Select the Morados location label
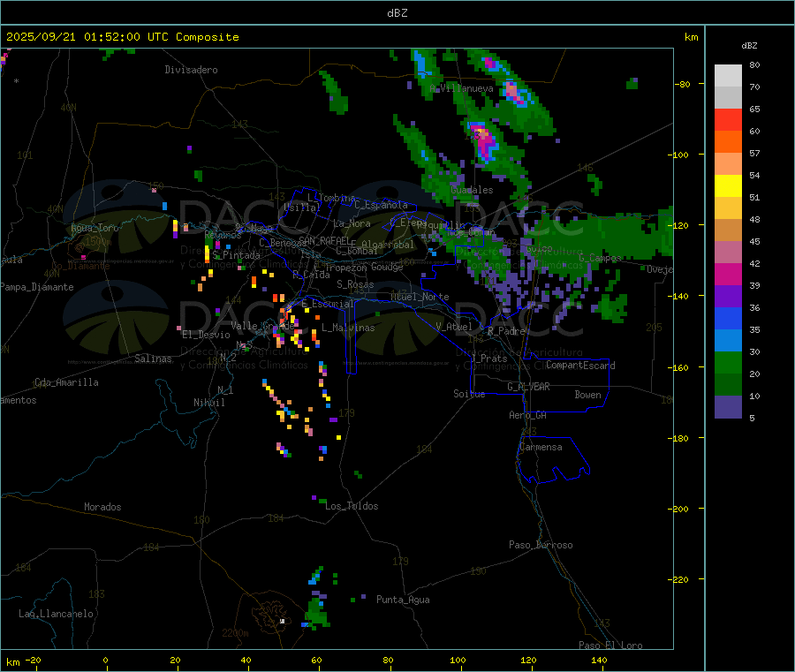 102,507
